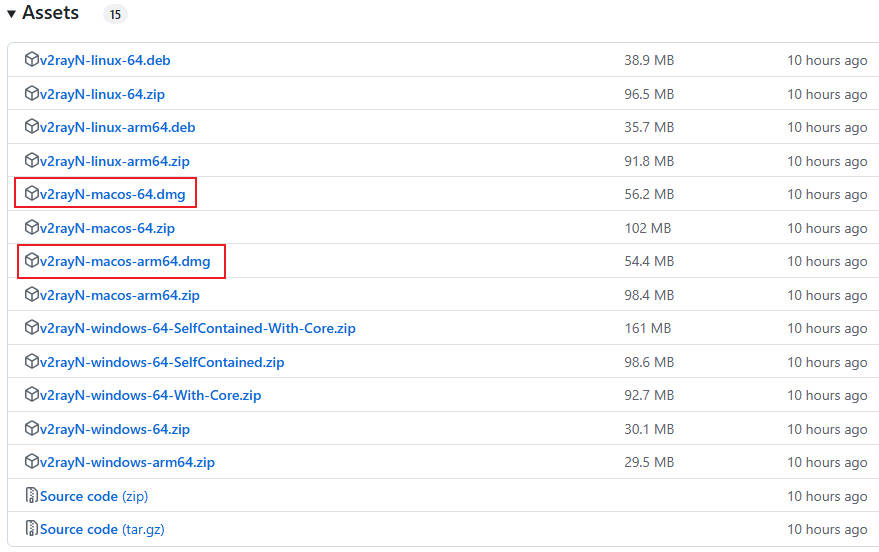This screenshot has height=552, width=879.
Task: Click the 38.9 MB file size
Action: 649,60
